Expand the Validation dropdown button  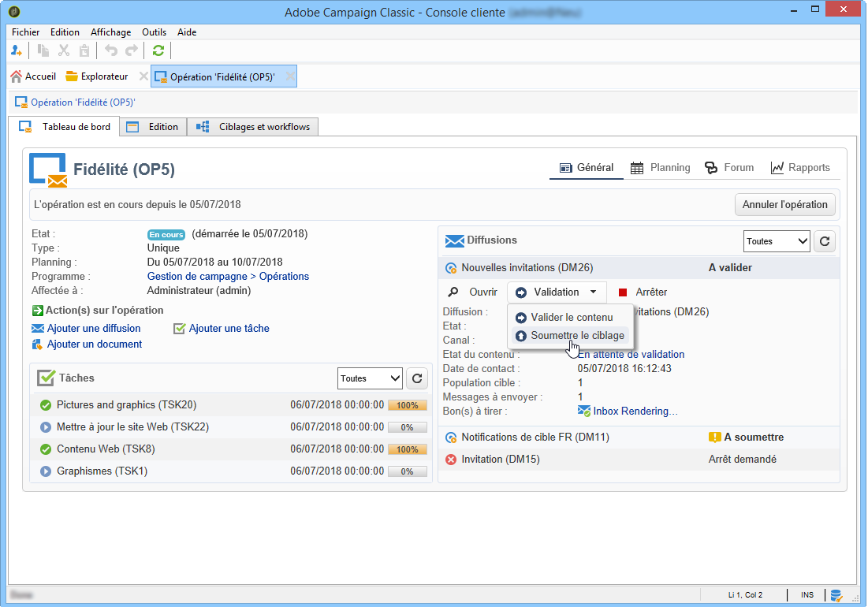coord(557,292)
